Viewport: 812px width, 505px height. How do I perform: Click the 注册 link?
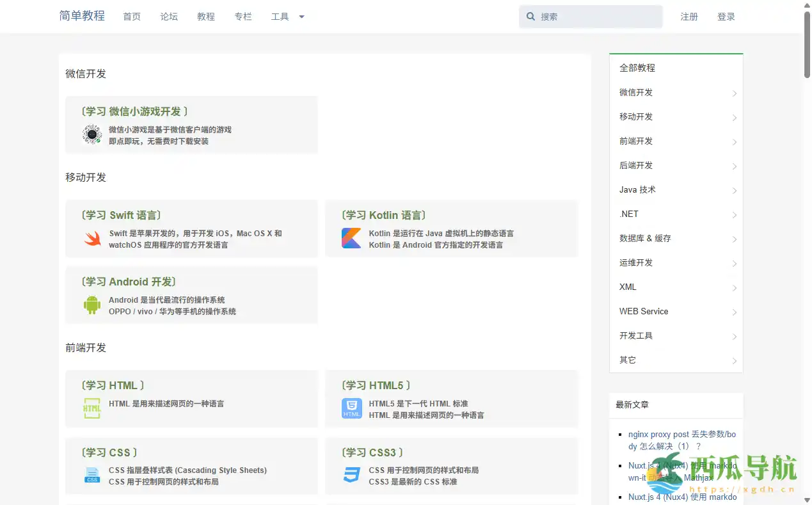tap(689, 17)
